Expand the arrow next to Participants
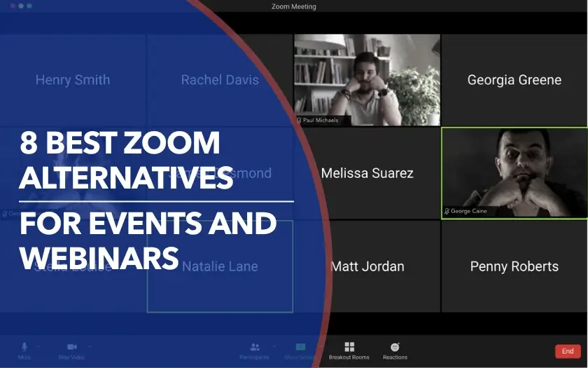 tap(274, 346)
